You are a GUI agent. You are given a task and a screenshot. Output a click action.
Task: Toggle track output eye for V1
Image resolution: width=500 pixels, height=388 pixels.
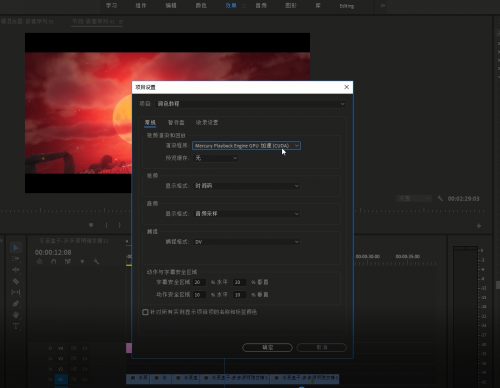coord(85,379)
